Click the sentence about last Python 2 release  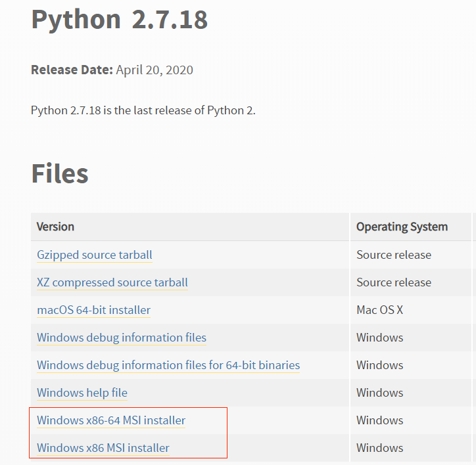(143, 110)
